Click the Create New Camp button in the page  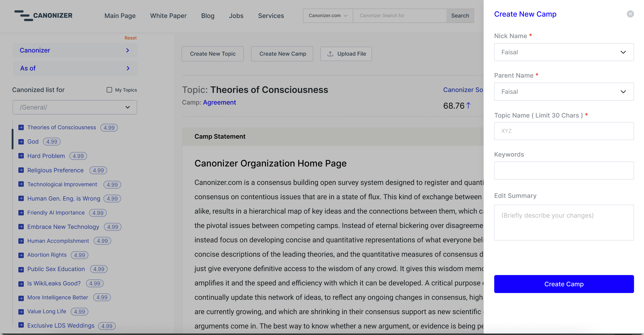(282, 54)
